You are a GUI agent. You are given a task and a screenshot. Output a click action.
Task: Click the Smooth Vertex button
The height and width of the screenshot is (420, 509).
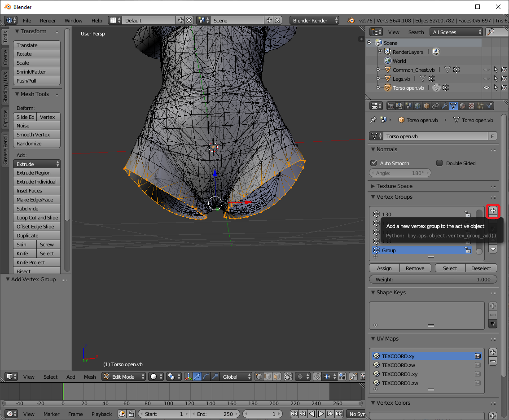coord(37,134)
